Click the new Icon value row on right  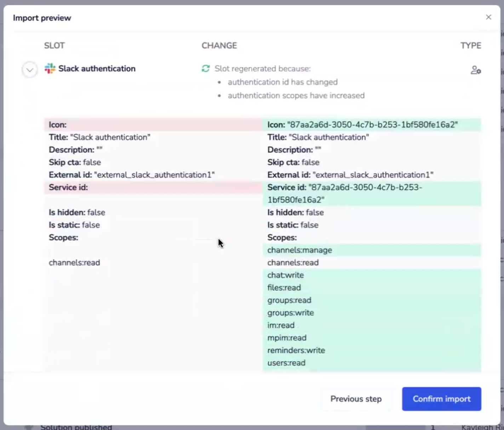tap(372, 125)
